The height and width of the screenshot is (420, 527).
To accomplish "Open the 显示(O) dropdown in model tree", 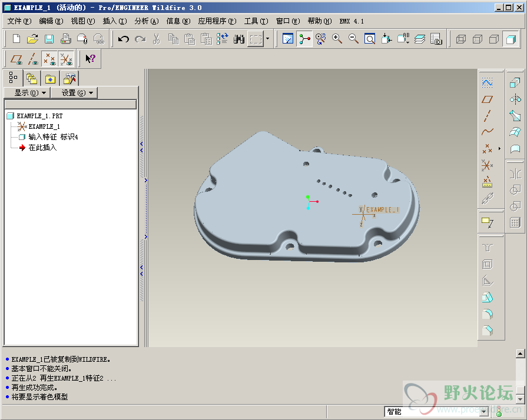I will [27, 93].
